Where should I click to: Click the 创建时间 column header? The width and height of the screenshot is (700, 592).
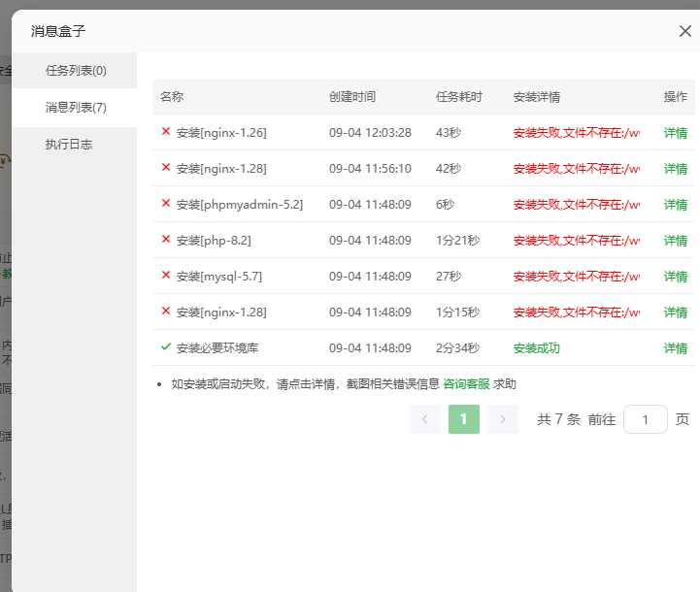[352, 97]
